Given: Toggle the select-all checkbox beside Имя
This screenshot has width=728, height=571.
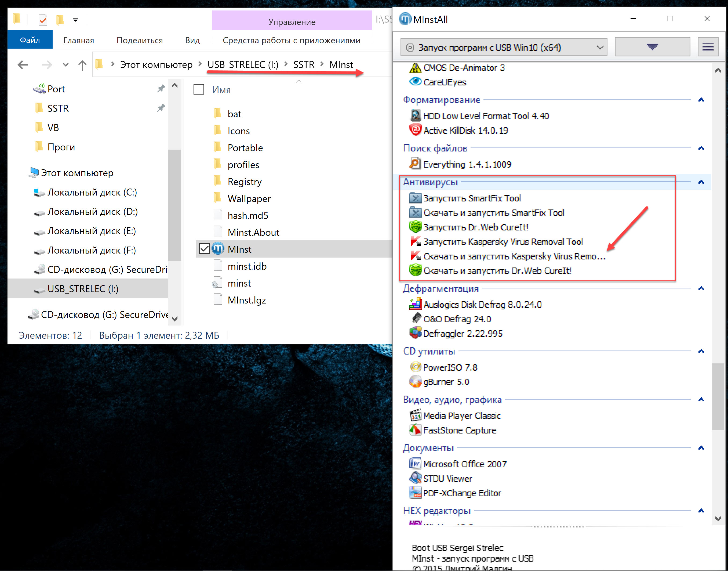Looking at the screenshot, I should pyautogui.click(x=199, y=89).
